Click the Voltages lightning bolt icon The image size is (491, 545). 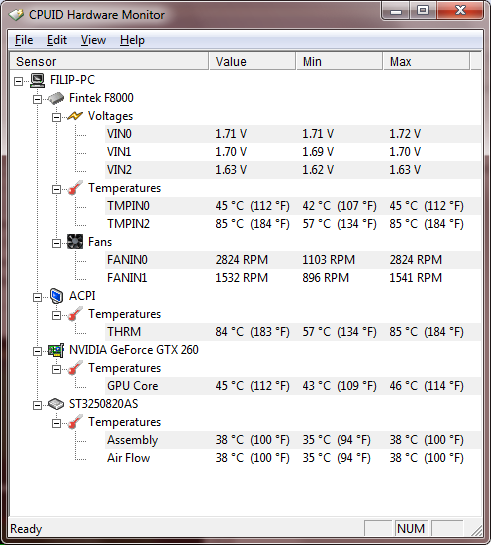coord(75,116)
